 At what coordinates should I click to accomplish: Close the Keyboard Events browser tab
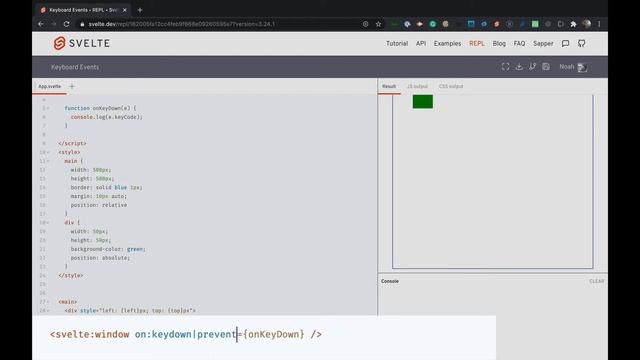click(x=124, y=10)
